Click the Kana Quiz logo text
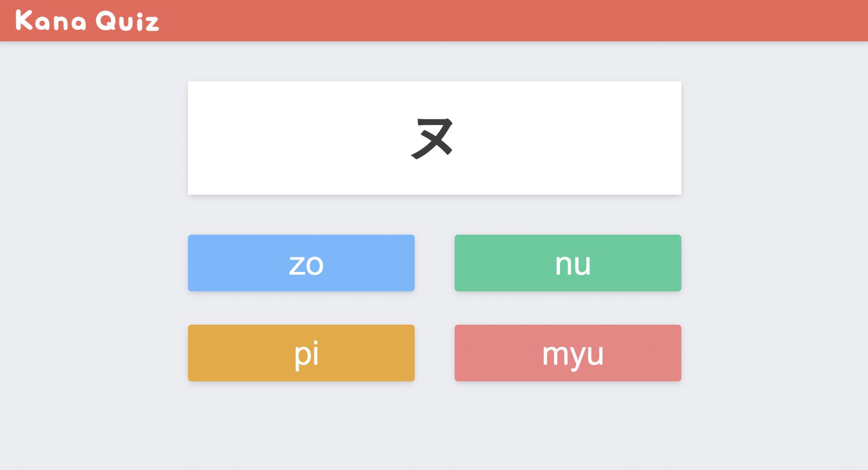The width and height of the screenshot is (868, 470). pyautogui.click(x=86, y=20)
